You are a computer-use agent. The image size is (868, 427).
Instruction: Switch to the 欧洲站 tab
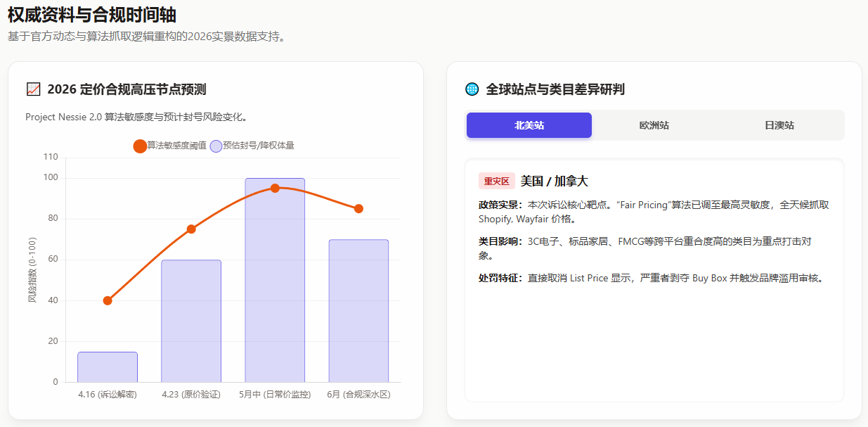[x=654, y=125]
